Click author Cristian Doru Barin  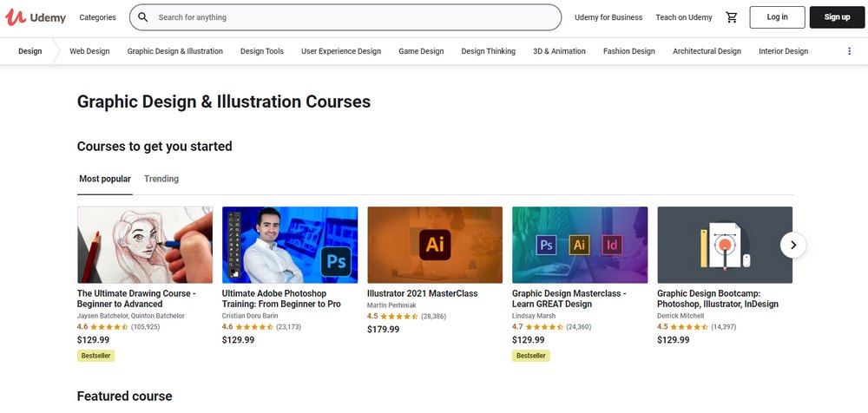coord(249,316)
